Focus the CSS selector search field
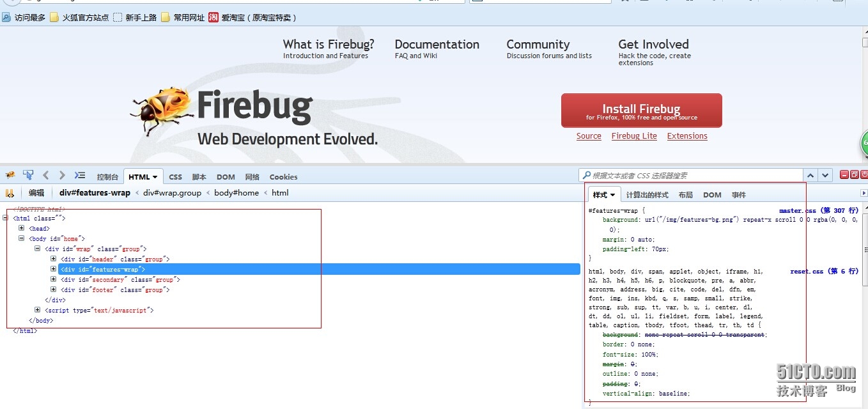 coord(691,175)
